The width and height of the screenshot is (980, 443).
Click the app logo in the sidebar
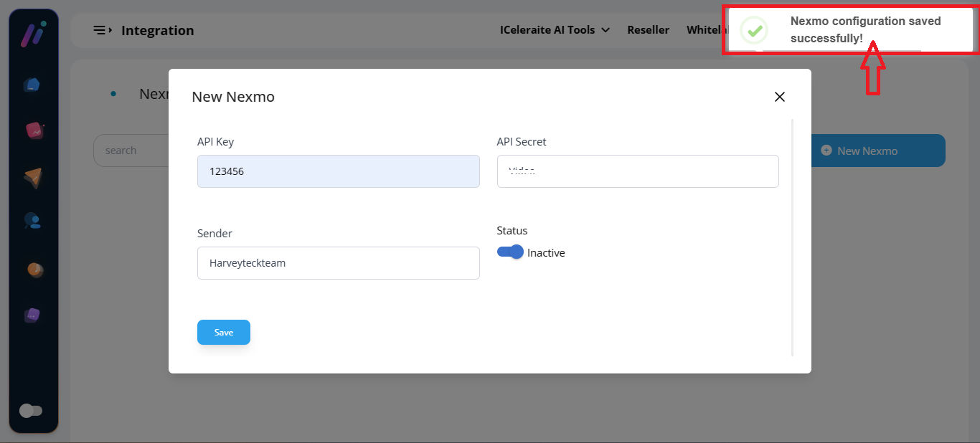[x=33, y=34]
